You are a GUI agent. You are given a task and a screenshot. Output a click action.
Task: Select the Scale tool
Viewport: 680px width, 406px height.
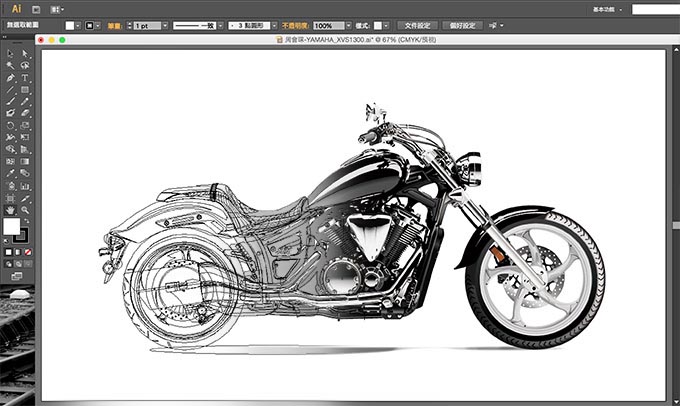tap(25, 126)
